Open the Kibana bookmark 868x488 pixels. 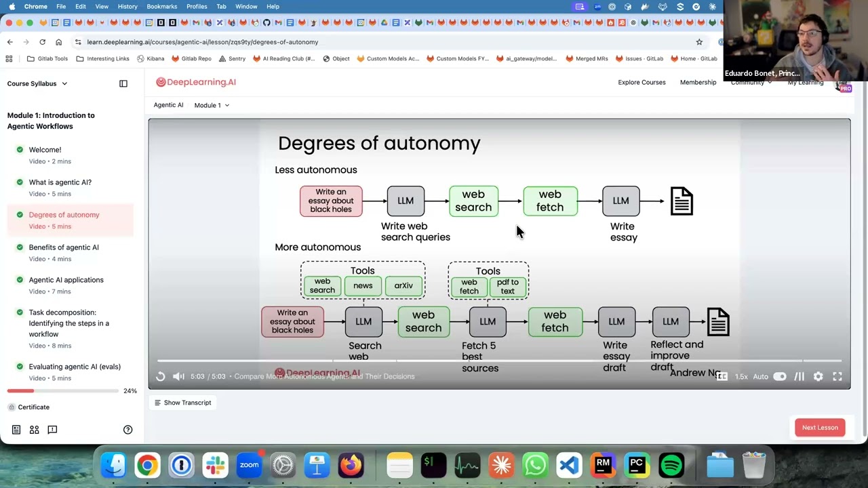tap(150, 59)
